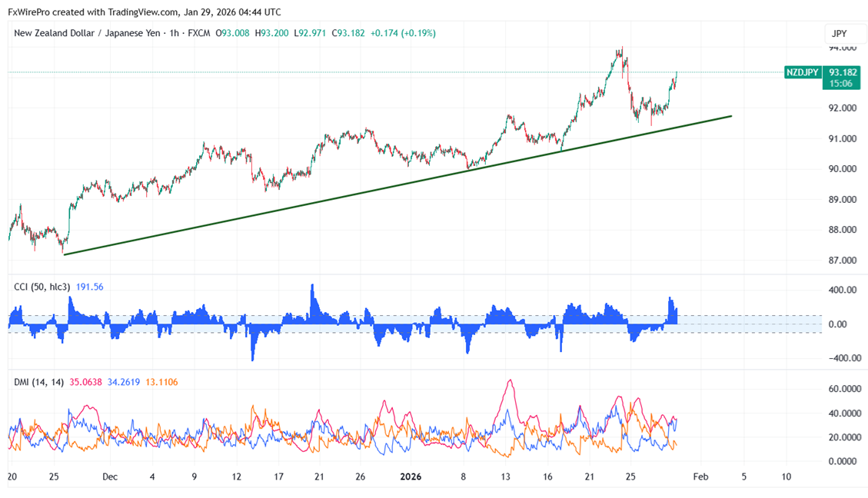Viewport: 868px width, 498px height.
Task: Click the 87.000 price axis label
Action: click(842, 260)
